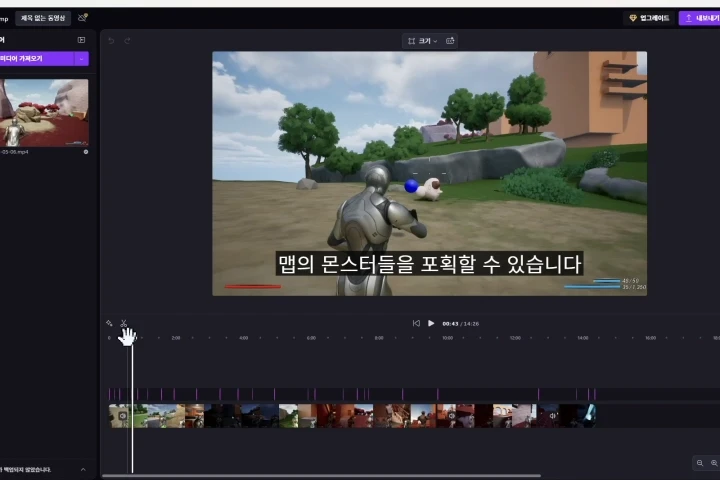
Task: Click the subtitle text in the preview
Action: (x=429, y=263)
